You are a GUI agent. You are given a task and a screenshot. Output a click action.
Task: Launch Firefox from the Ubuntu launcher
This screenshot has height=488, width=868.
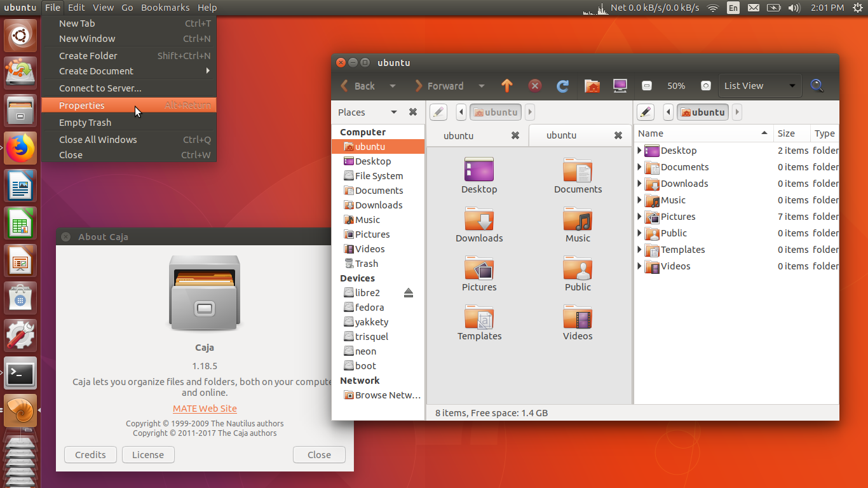(x=20, y=149)
